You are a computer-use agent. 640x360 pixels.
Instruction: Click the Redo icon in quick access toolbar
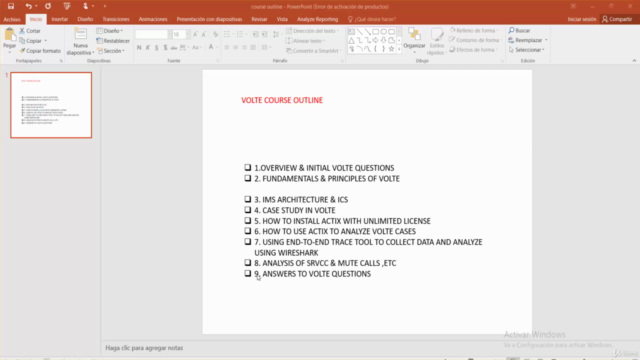(x=48, y=6)
